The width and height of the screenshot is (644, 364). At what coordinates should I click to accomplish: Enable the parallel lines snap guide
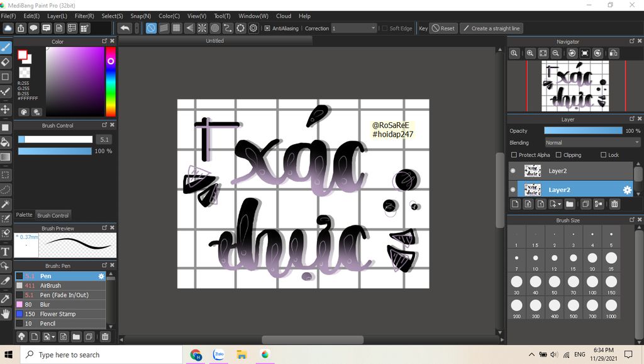click(164, 28)
